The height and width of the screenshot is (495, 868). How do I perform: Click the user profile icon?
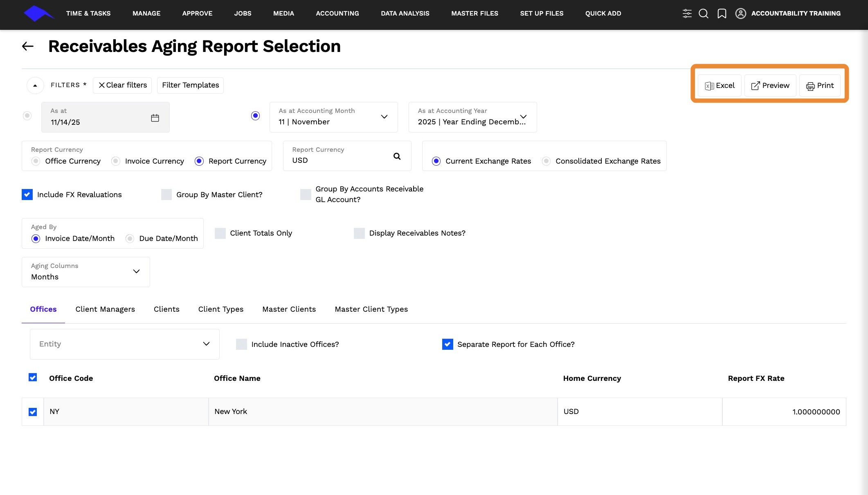pyautogui.click(x=740, y=13)
